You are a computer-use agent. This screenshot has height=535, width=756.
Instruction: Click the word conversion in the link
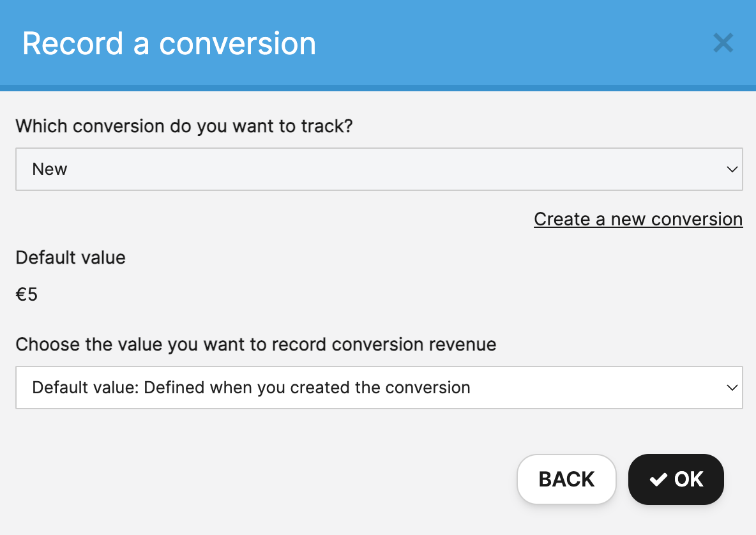[699, 220]
